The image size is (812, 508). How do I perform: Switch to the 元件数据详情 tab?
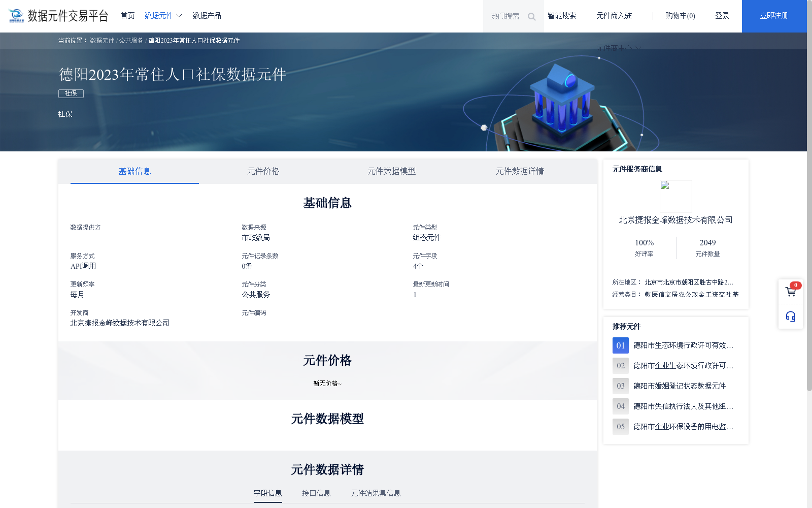click(520, 171)
